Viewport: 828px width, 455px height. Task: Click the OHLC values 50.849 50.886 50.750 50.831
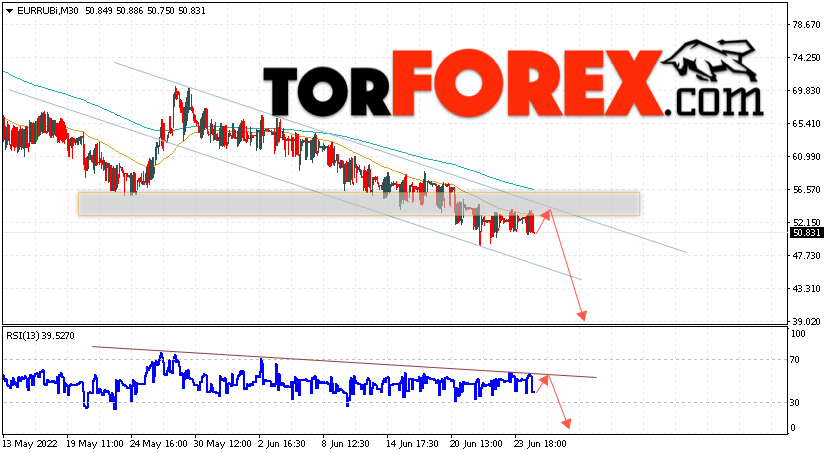pyautogui.click(x=145, y=11)
